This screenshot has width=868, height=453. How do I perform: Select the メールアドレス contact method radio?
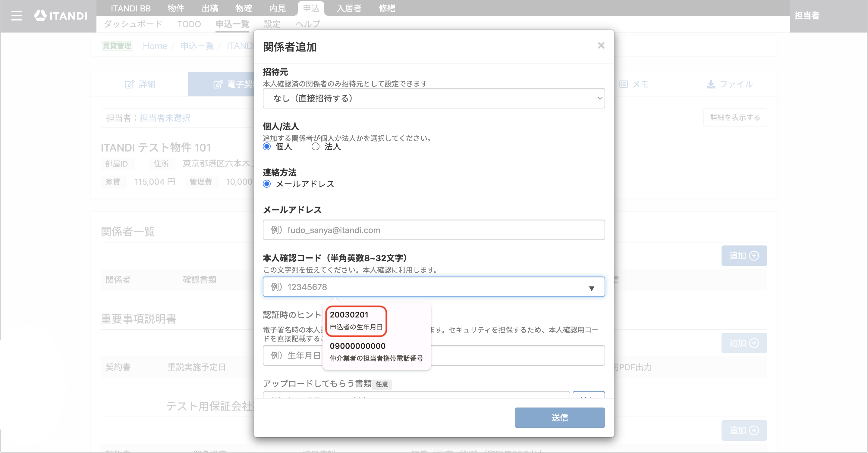(266, 184)
